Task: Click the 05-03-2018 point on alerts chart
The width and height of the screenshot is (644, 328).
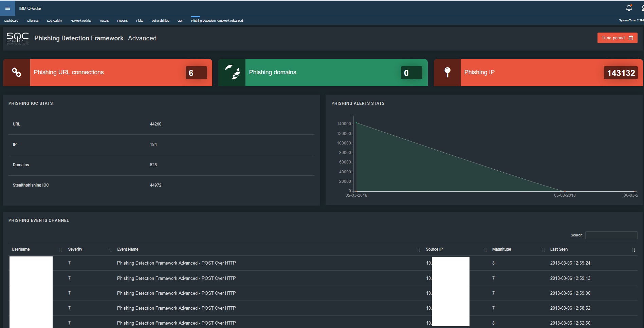Action: (565, 191)
